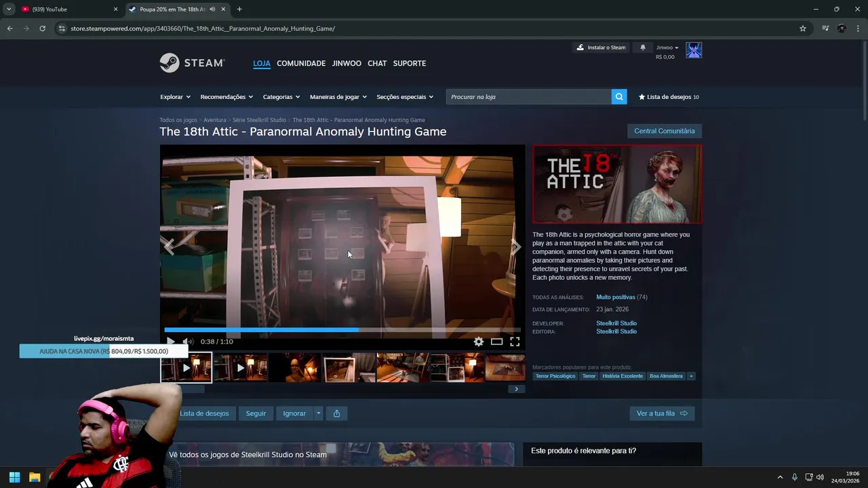Click the taskbar microphone icon
Image resolution: width=868 pixels, height=488 pixels.
(x=795, y=477)
